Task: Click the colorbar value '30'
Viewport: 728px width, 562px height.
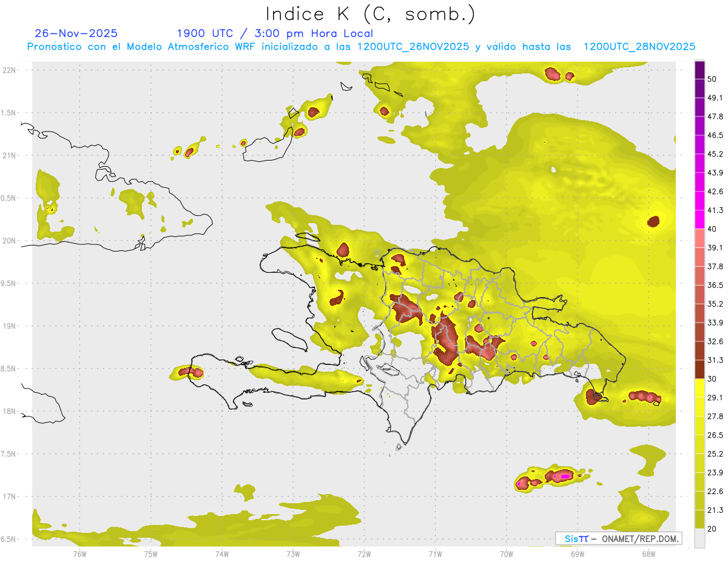Action: 713,379
